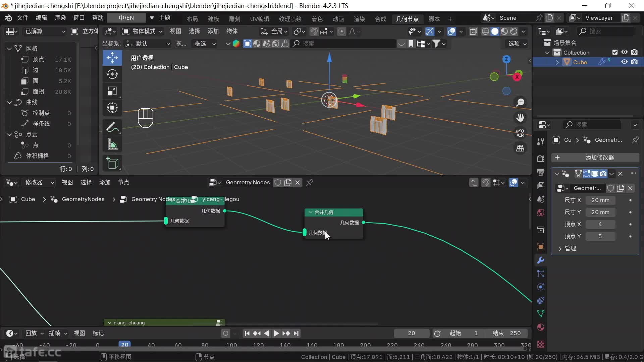Click the viewport zoom magnifier icon

pyautogui.click(x=520, y=102)
